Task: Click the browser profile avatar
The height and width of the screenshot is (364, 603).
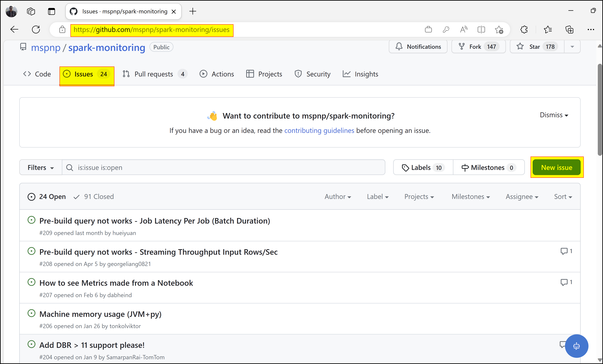Action: pyautogui.click(x=11, y=11)
